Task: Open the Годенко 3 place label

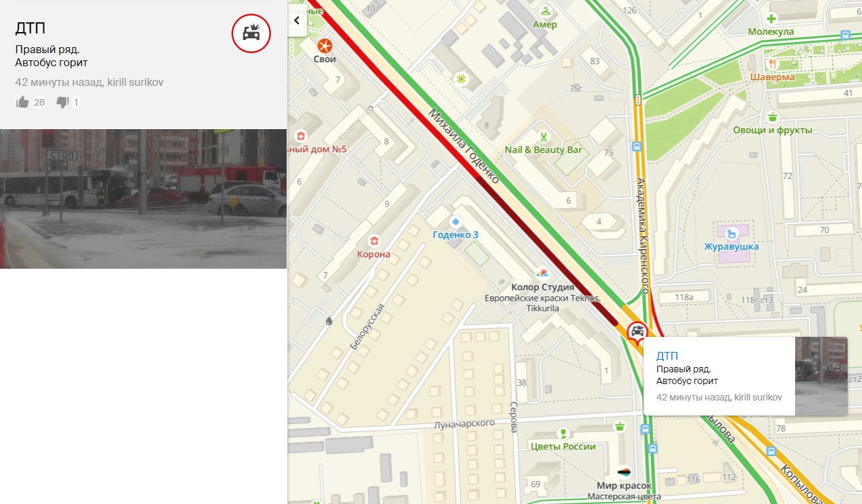Action: (x=455, y=235)
